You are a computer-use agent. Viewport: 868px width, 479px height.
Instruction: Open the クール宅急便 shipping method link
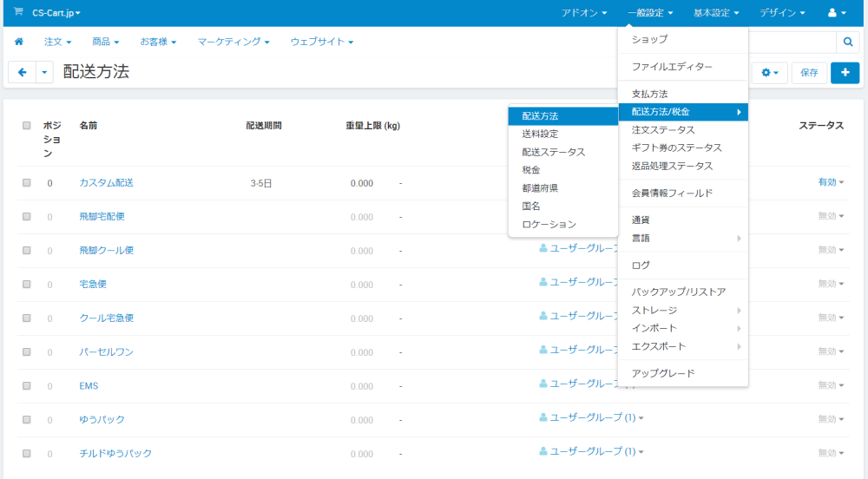click(x=106, y=318)
